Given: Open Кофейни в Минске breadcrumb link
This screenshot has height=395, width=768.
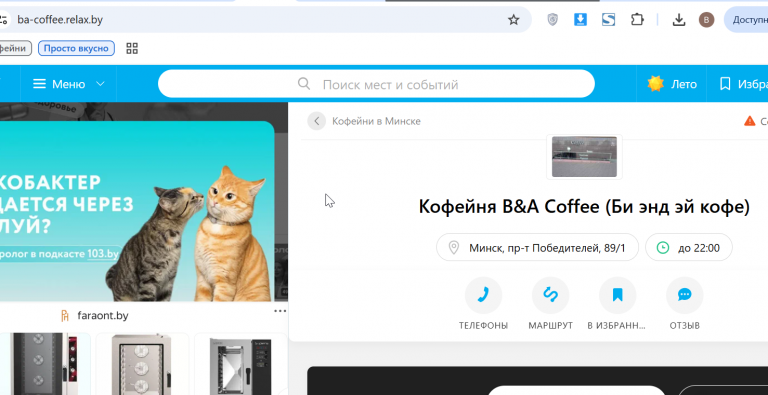Looking at the screenshot, I should click(x=376, y=121).
